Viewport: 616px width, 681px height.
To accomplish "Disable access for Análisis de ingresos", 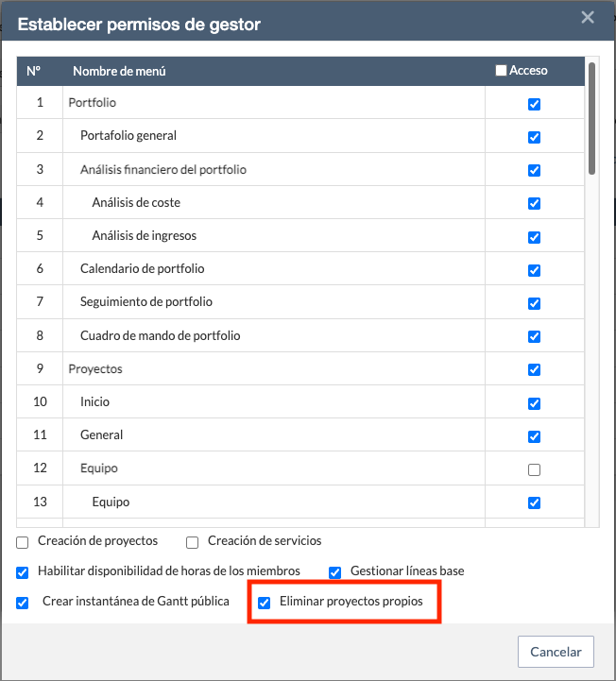I will (535, 237).
